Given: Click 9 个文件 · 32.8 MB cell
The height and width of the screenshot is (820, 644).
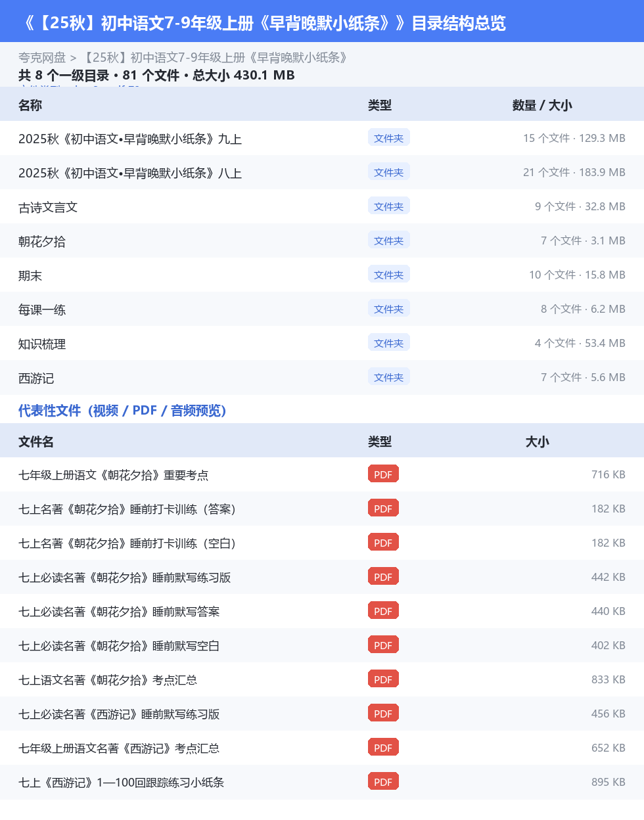Looking at the screenshot, I should [x=580, y=206].
